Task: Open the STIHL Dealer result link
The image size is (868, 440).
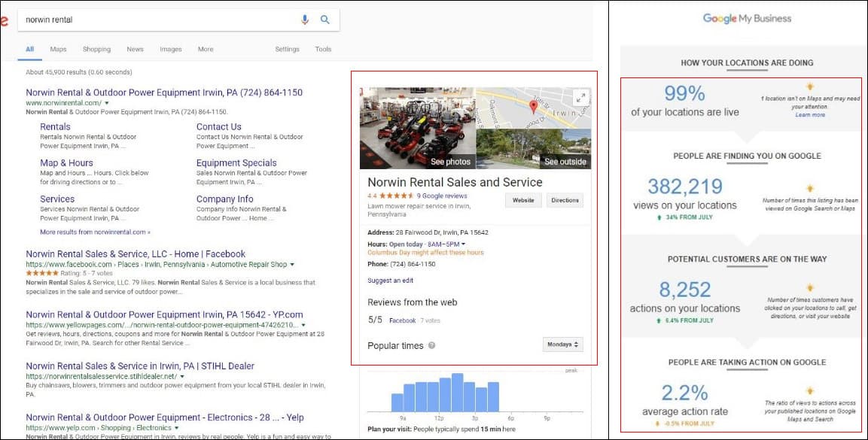Action: [140, 366]
